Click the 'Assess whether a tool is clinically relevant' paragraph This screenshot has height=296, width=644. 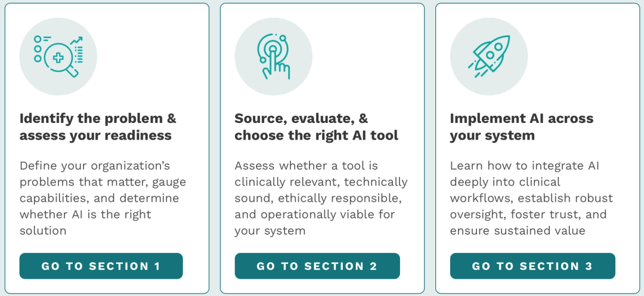click(x=321, y=198)
